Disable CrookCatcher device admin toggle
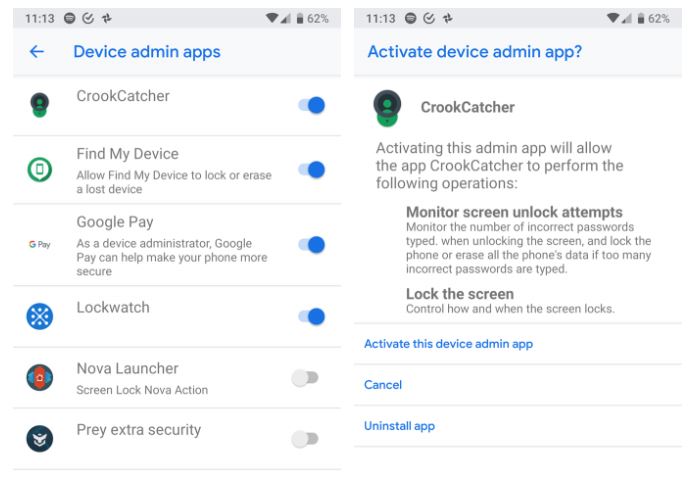Image resolution: width=695 pixels, height=498 pixels. [x=312, y=105]
